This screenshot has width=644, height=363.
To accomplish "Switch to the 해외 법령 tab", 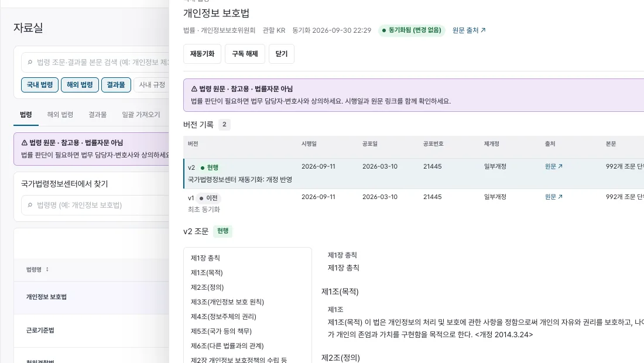I will click(60, 115).
